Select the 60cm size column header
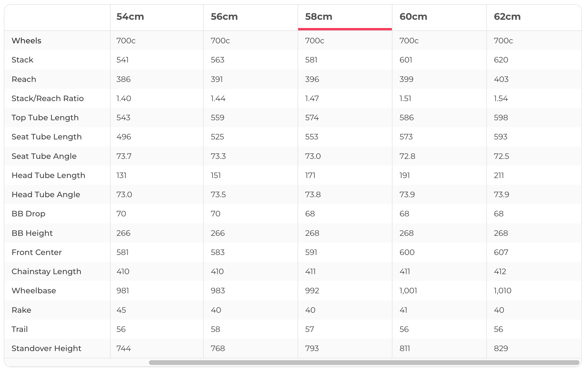The width and height of the screenshot is (588, 372). coord(413,17)
